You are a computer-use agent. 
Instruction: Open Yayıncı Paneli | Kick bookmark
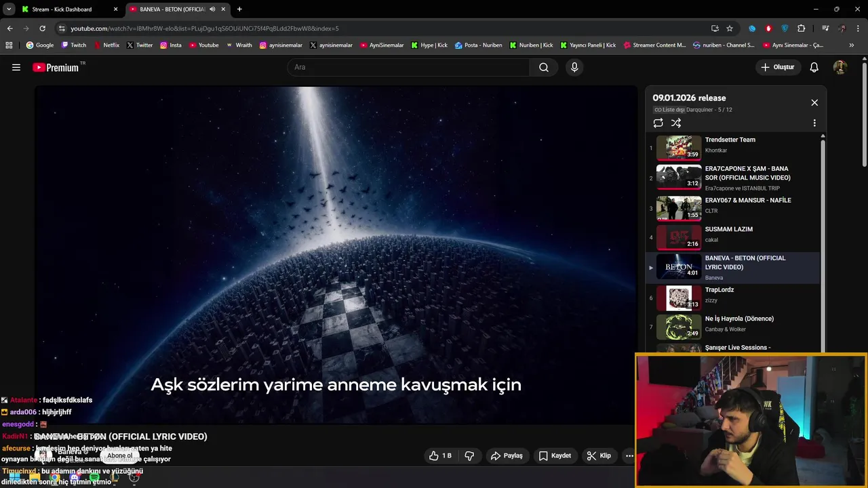(x=588, y=45)
